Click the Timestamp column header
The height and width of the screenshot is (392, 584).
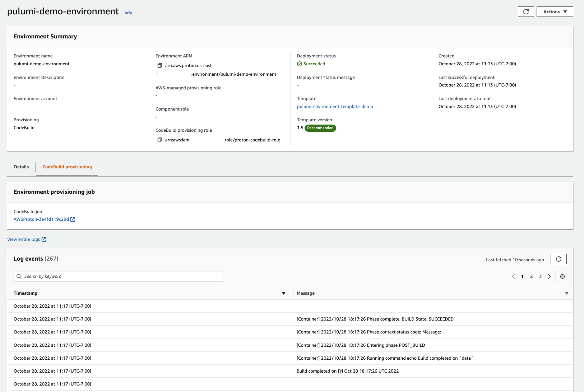point(26,293)
